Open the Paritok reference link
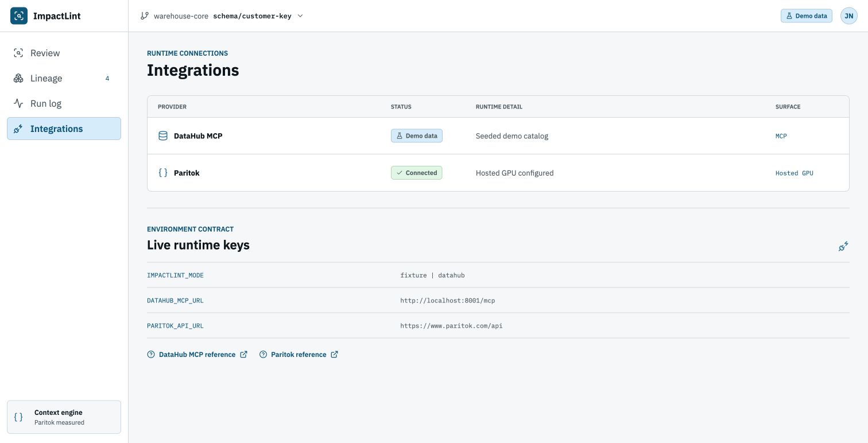Viewport: 868px width, 443px height. coord(299,355)
